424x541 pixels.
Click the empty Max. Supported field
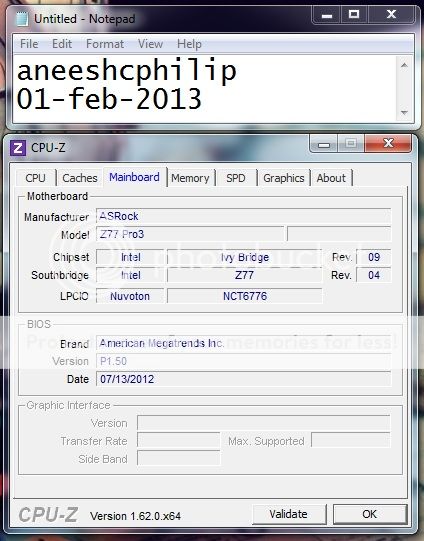pyautogui.click(x=351, y=441)
